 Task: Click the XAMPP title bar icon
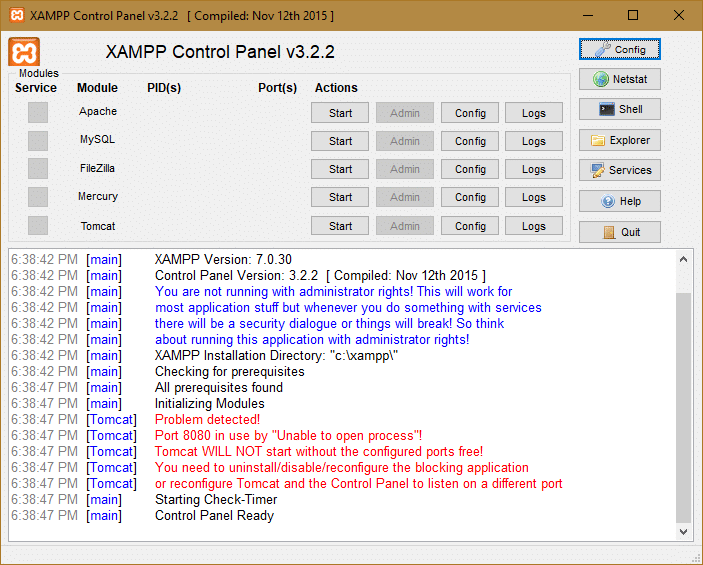click(x=17, y=15)
